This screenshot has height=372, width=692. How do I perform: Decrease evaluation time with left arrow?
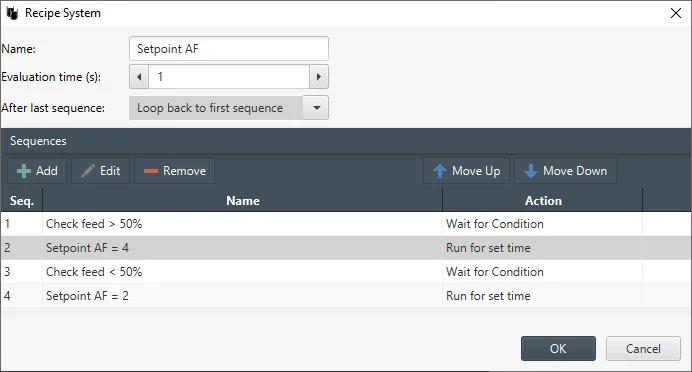pyautogui.click(x=139, y=77)
